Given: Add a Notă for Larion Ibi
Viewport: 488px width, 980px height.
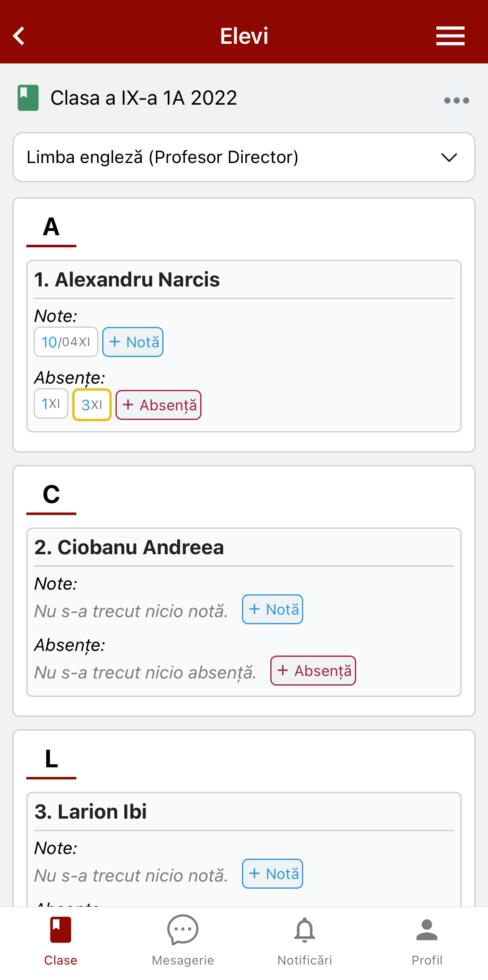Looking at the screenshot, I should 272,874.
